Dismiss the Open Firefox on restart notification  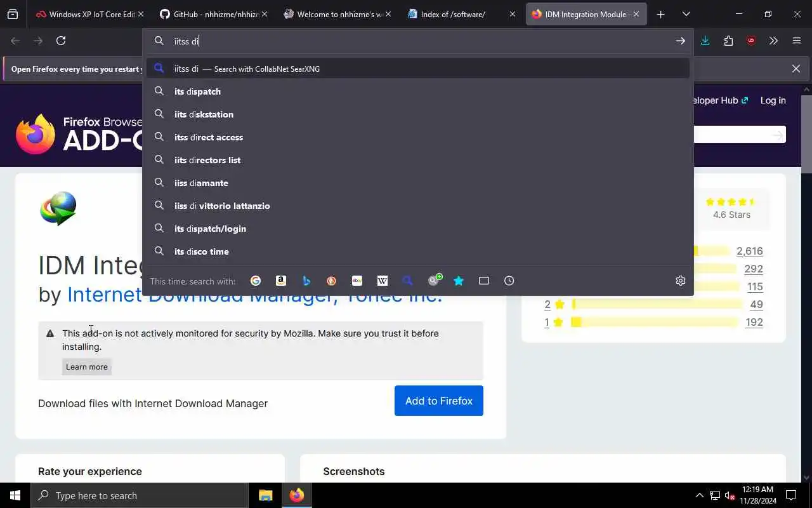click(x=796, y=69)
